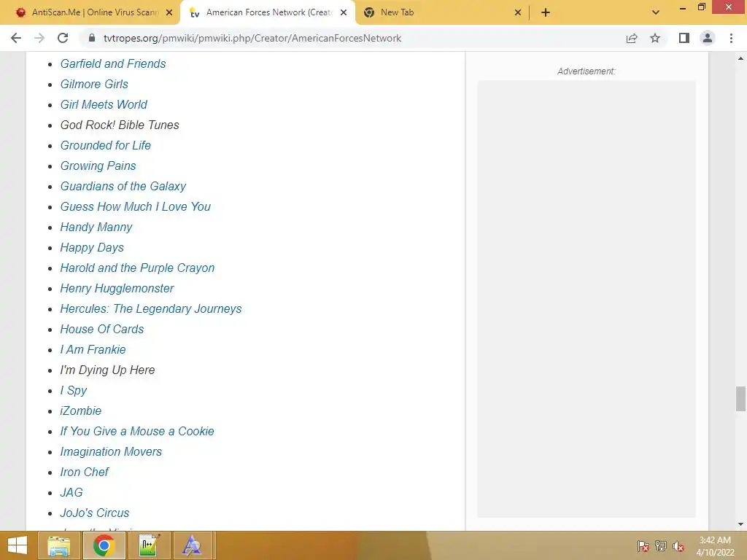Screen dimensions: 747x560
Task: Follow the Handy Manny link
Action: (x=96, y=227)
